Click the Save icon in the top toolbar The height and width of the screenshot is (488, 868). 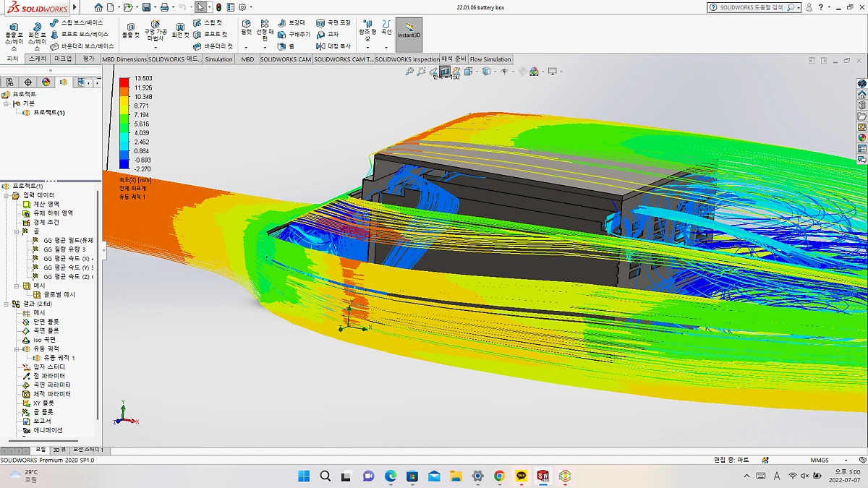pos(147,7)
